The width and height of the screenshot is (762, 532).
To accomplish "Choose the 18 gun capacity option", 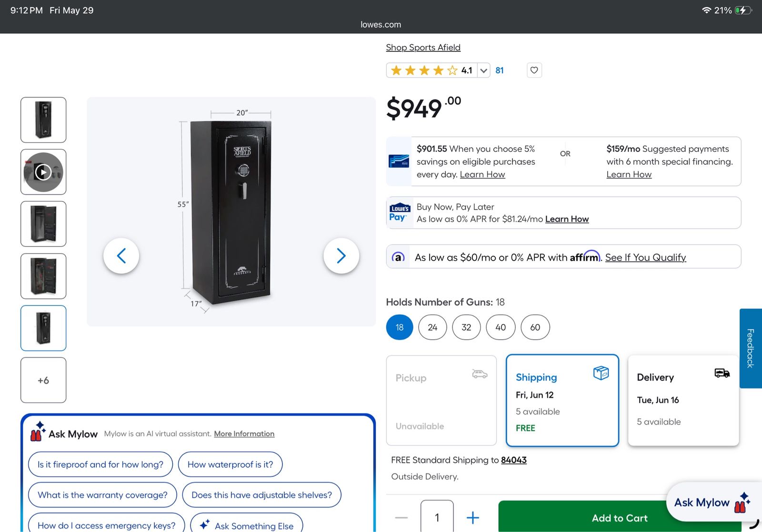I will pos(400,327).
